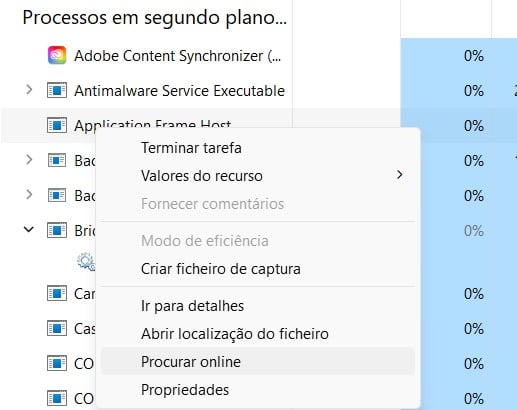The height and width of the screenshot is (410, 517).
Task: Expand the first "Bac" process group
Action: point(29,160)
